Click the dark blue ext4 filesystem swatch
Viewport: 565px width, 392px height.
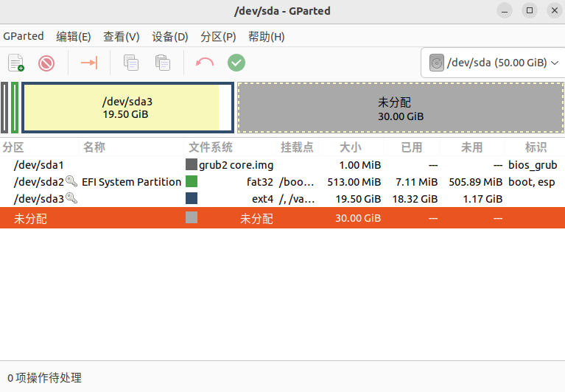(192, 198)
